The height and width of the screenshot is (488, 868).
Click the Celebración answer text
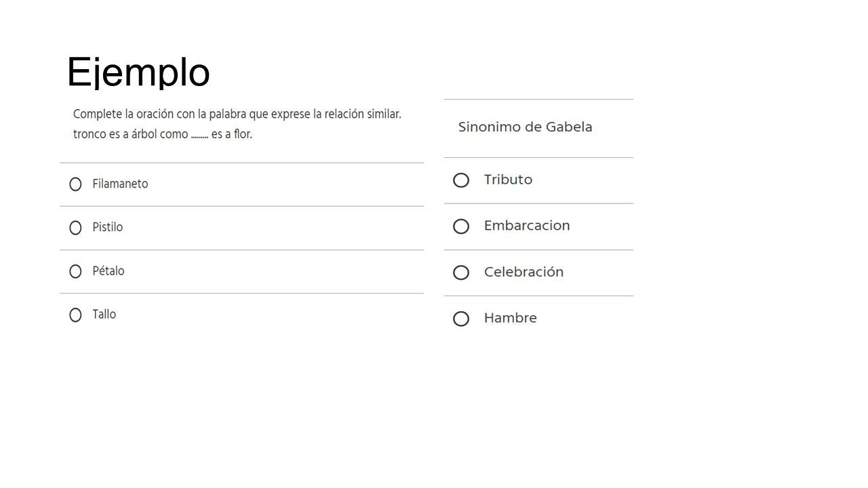coord(524,272)
